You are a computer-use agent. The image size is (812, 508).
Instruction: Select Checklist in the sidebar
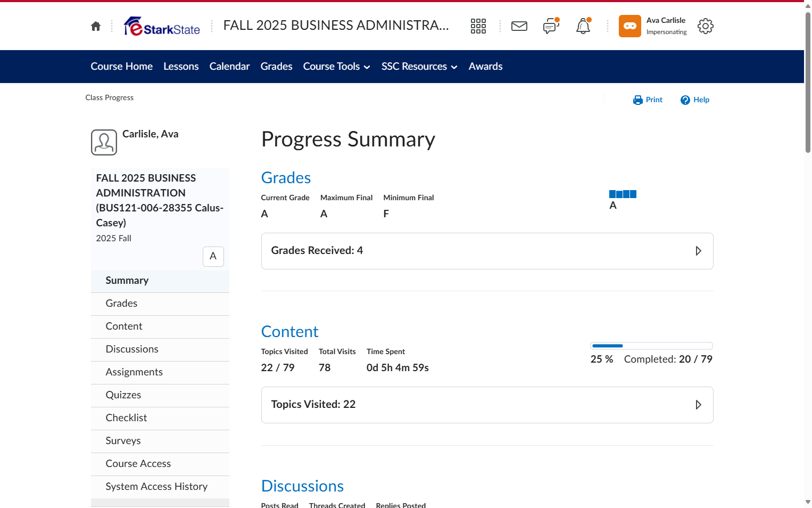160,418
